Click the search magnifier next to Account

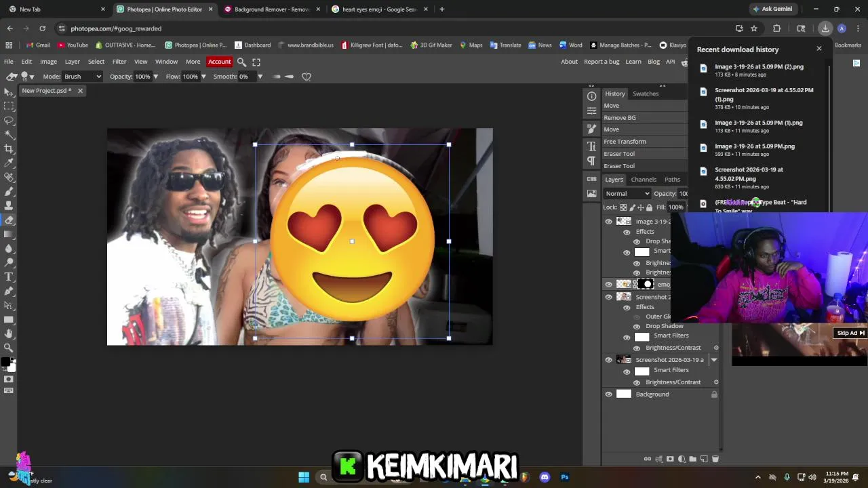pyautogui.click(x=241, y=62)
